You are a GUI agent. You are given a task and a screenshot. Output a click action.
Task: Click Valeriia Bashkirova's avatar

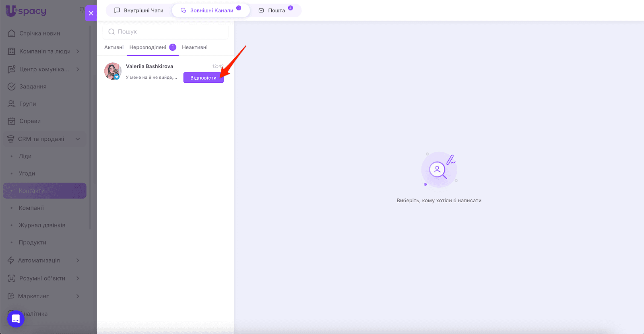tap(113, 71)
